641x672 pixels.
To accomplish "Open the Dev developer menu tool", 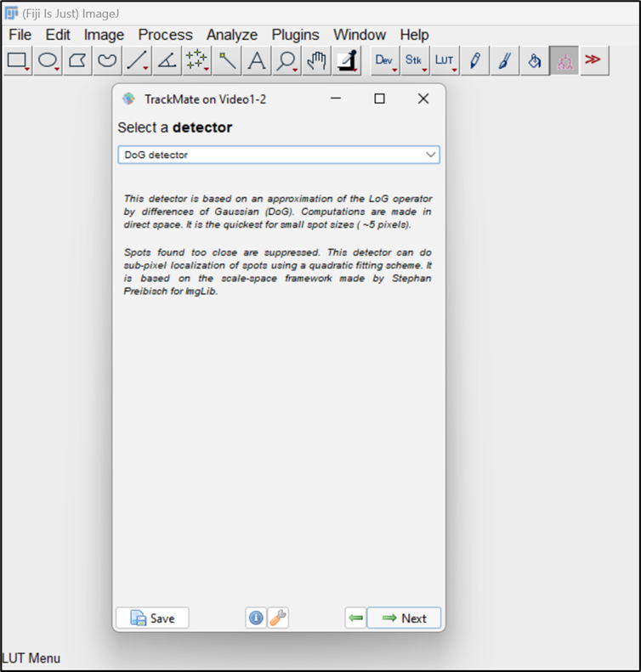I will (x=385, y=60).
